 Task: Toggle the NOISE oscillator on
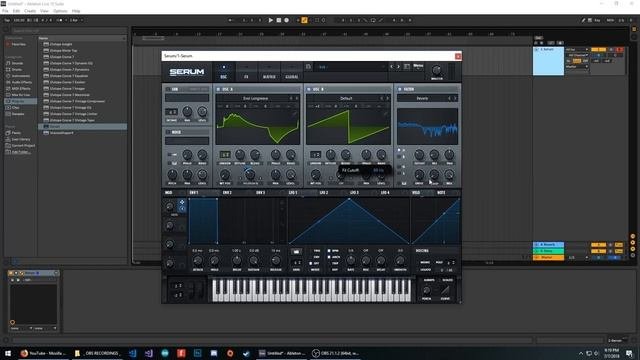[168, 132]
